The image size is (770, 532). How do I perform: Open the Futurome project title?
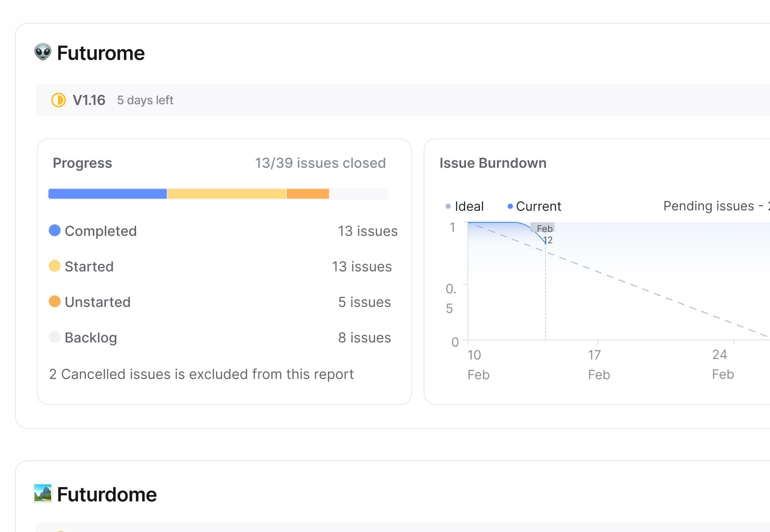[100, 53]
